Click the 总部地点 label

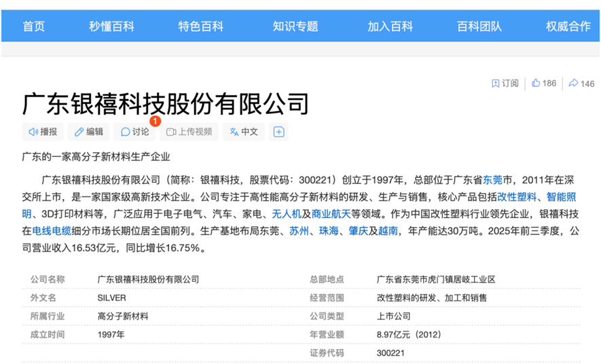327,279
